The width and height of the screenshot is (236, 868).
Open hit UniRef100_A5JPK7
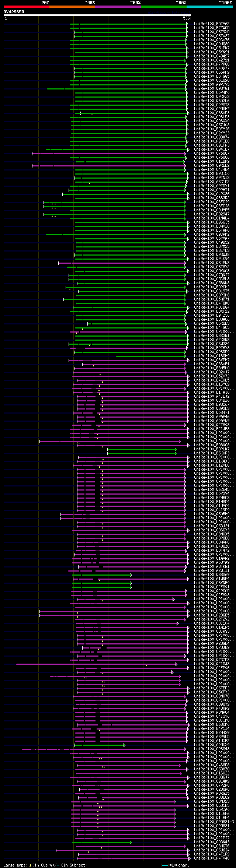point(212,48)
